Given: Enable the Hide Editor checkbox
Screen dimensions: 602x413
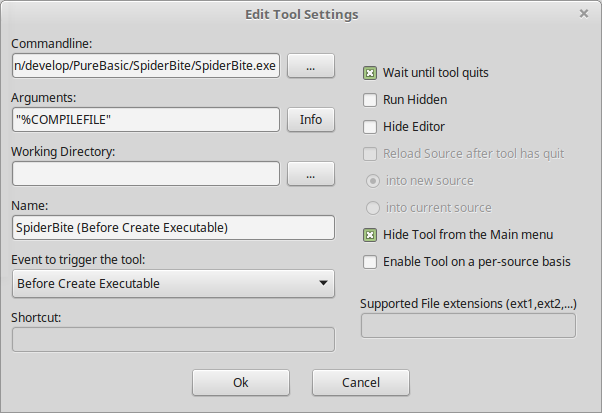Looking at the screenshot, I should pos(370,127).
